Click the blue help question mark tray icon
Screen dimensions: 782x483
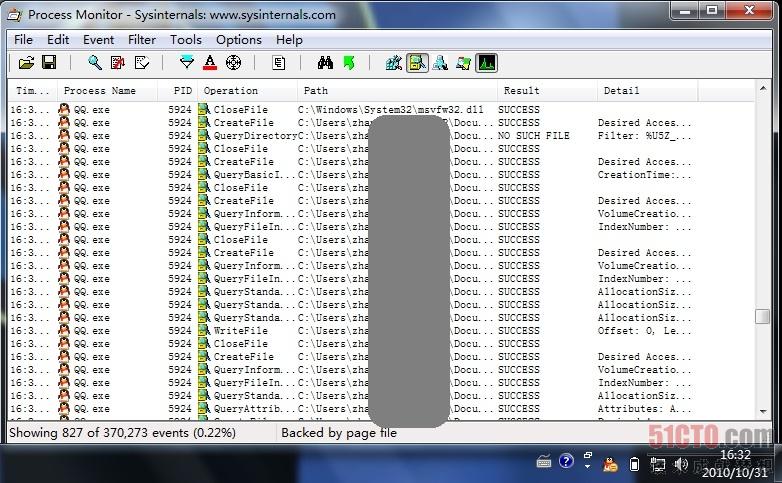(x=566, y=461)
